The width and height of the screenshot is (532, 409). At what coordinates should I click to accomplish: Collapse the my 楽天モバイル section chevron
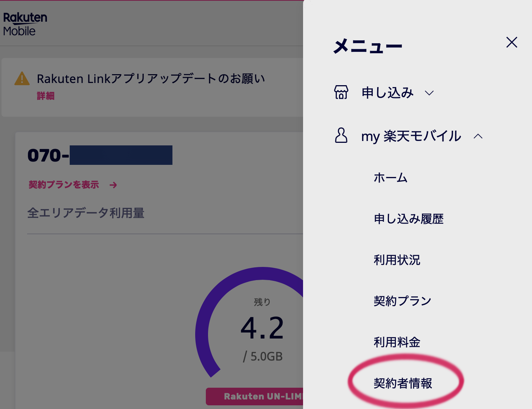point(478,136)
